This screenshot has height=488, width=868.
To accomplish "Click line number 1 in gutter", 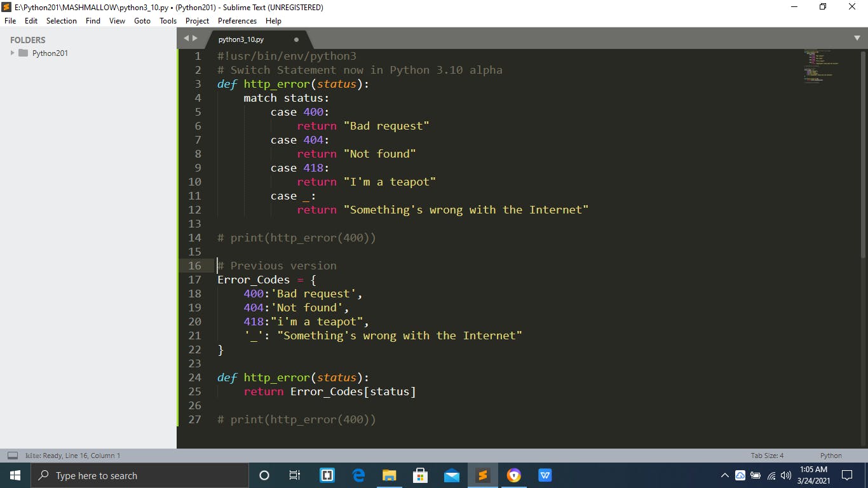I will (x=198, y=56).
